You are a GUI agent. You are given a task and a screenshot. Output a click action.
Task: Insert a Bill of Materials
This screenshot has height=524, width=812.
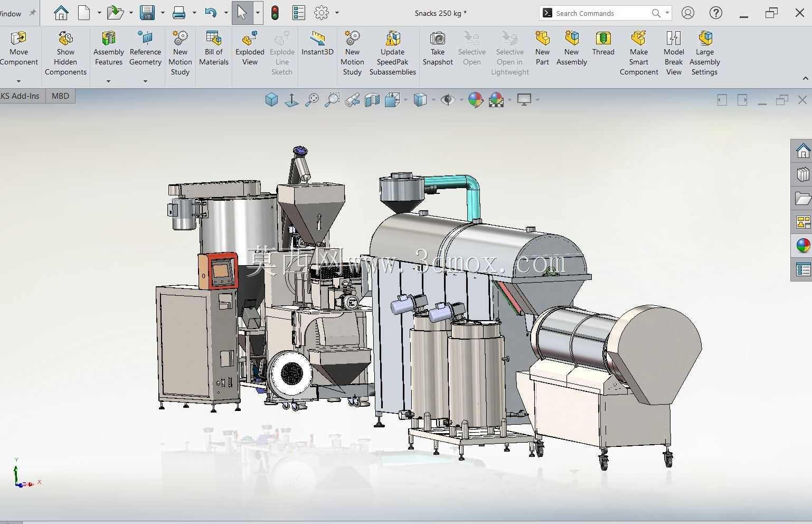coord(214,48)
